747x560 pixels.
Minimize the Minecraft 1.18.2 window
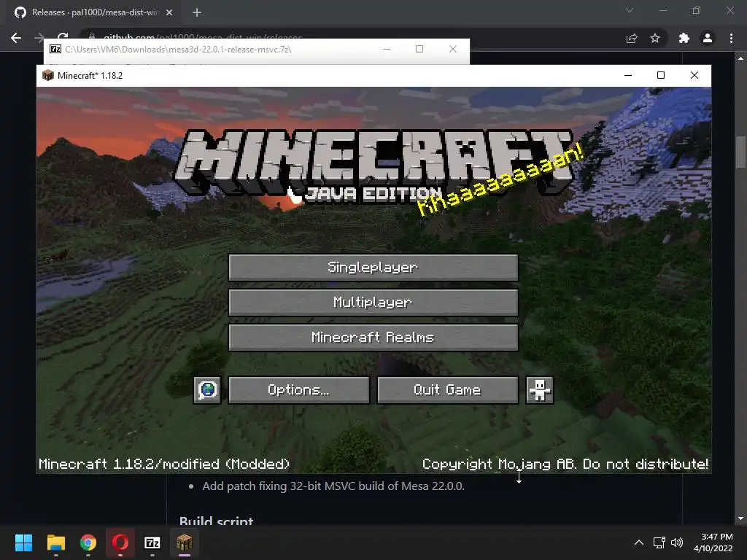[628, 75]
